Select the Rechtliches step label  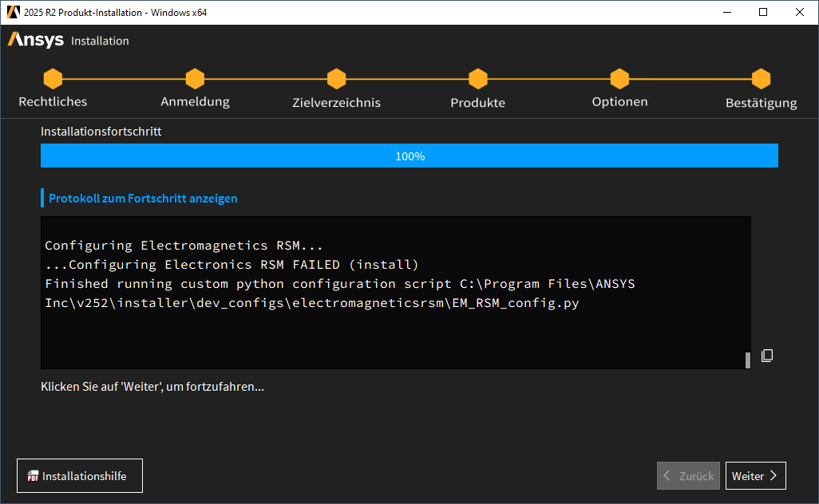[53, 102]
